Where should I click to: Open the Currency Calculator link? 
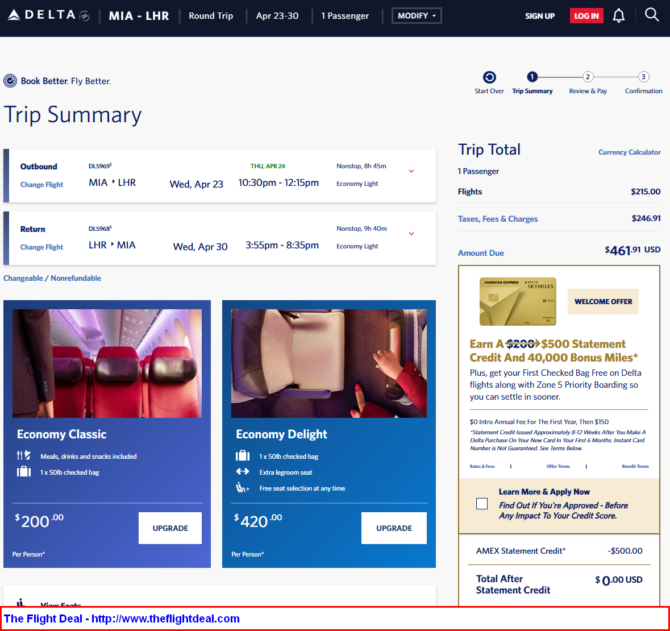(x=629, y=152)
